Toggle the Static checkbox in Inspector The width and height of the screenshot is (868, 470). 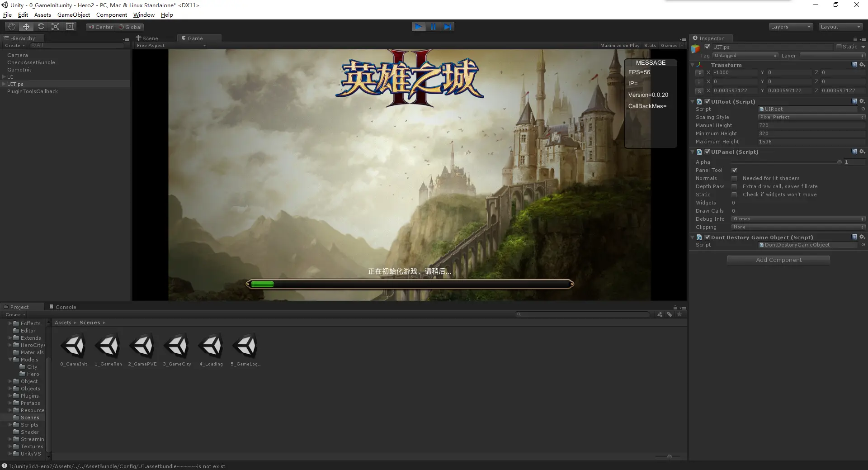click(x=839, y=47)
